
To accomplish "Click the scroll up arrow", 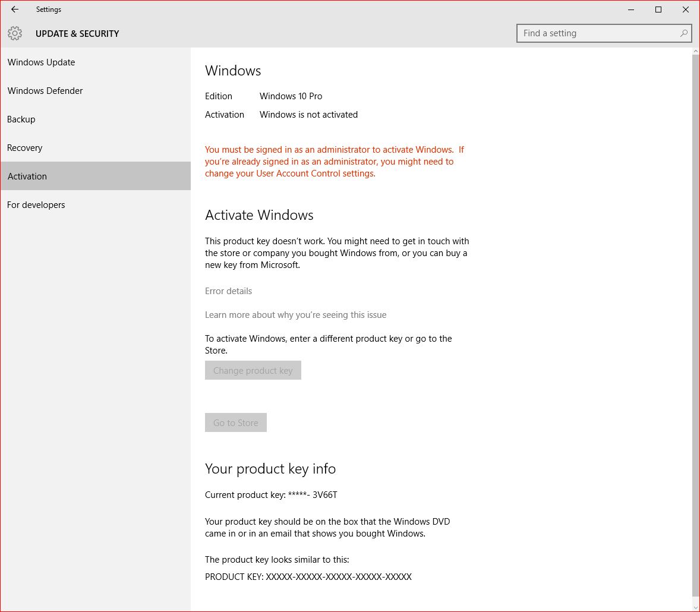I will click(695, 51).
